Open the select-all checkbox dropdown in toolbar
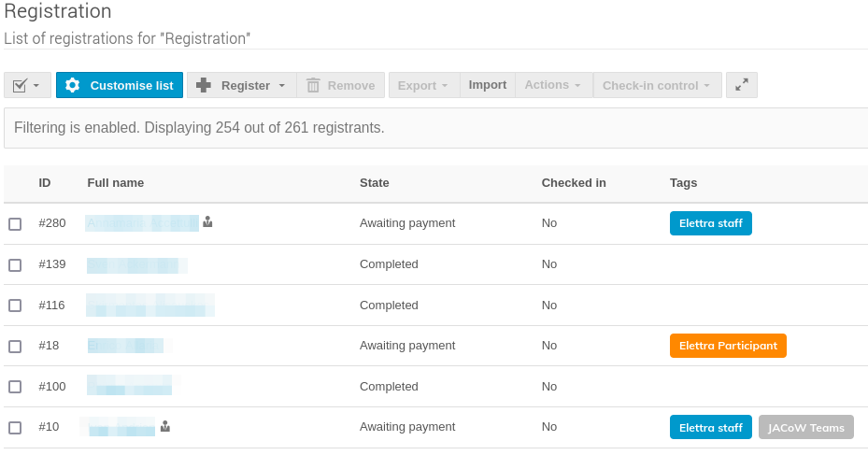868x455 pixels. point(27,85)
